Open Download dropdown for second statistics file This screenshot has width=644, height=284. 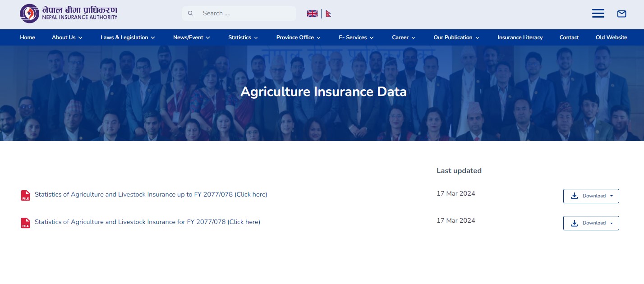pos(591,223)
